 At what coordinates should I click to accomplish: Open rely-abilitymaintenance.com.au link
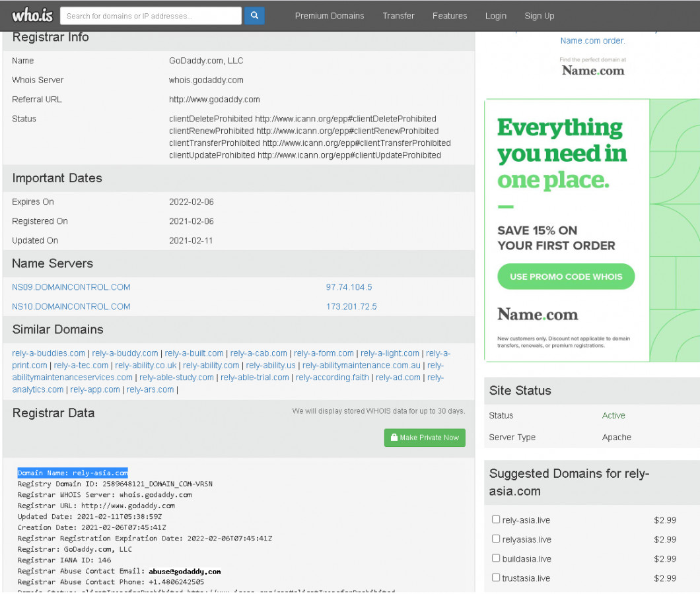pyautogui.click(x=362, y=365)
